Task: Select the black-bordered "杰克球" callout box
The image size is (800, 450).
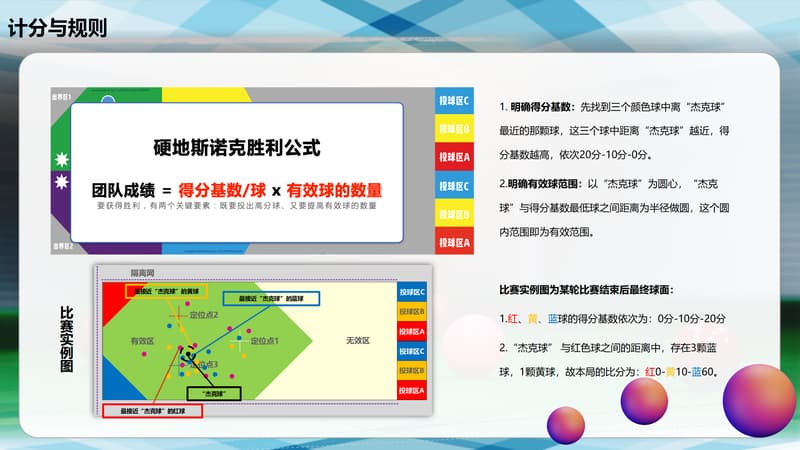Action: click(212, 394)
